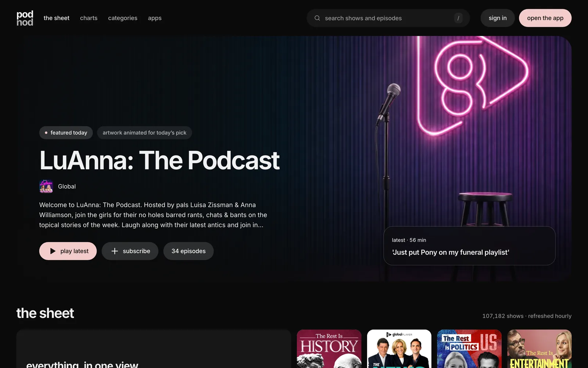This screenshot has height=368, width=588.
Task: Open The Rest Is Politics US cover
Action: pos(469,349)
